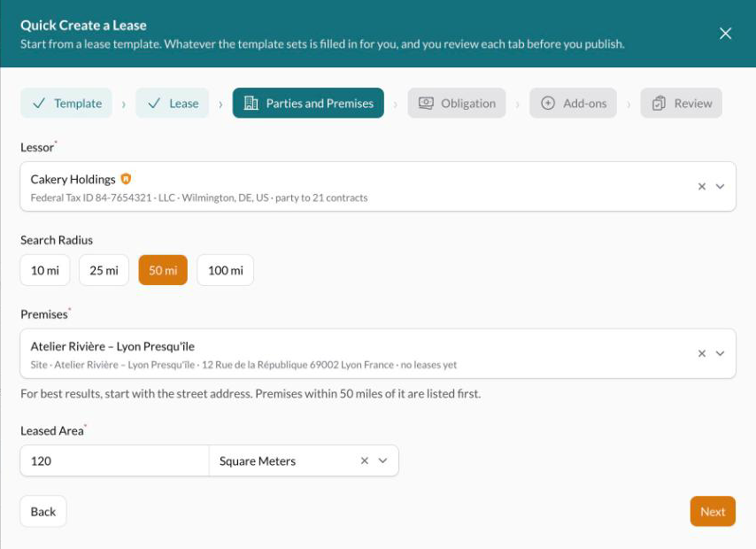Click the building icon on Parties and Premises

[251, 104]
